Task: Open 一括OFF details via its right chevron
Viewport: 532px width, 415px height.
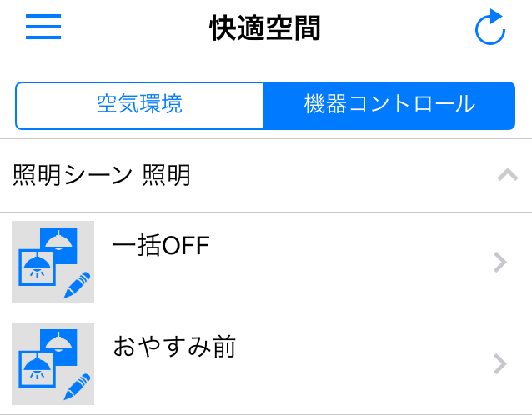Action: click(x=500, y=262)
